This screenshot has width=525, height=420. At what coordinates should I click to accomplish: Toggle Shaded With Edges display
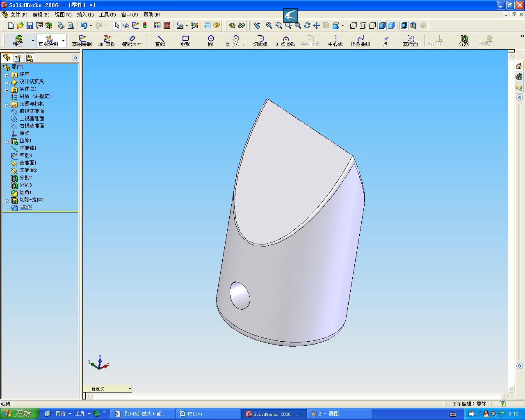382,25
